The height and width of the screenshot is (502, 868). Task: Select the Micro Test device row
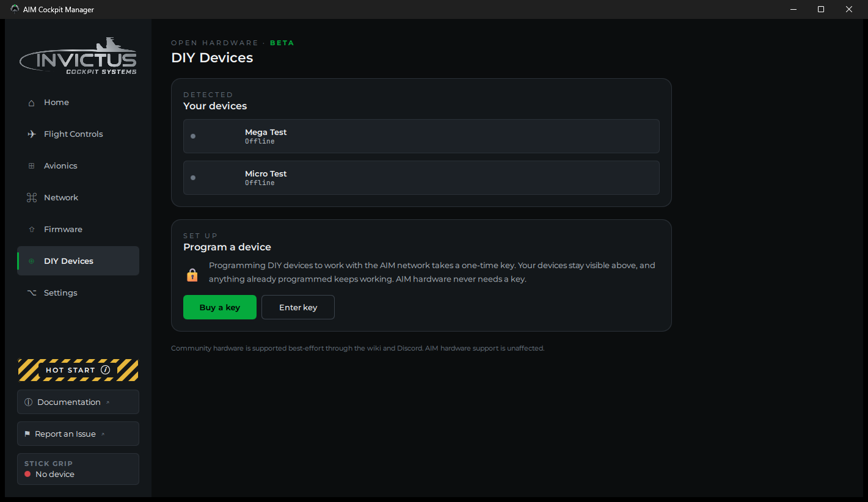(421, 178)
